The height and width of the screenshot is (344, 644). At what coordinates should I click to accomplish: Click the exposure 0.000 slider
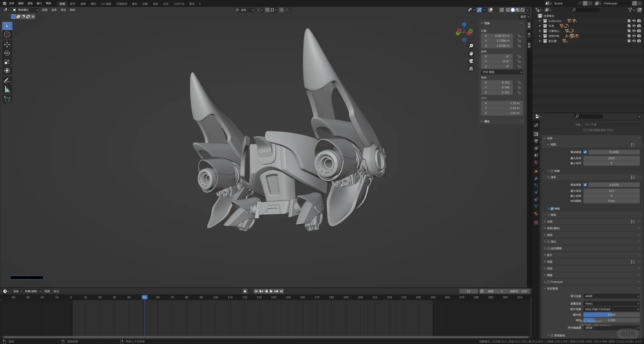click(x=611, y=315)
